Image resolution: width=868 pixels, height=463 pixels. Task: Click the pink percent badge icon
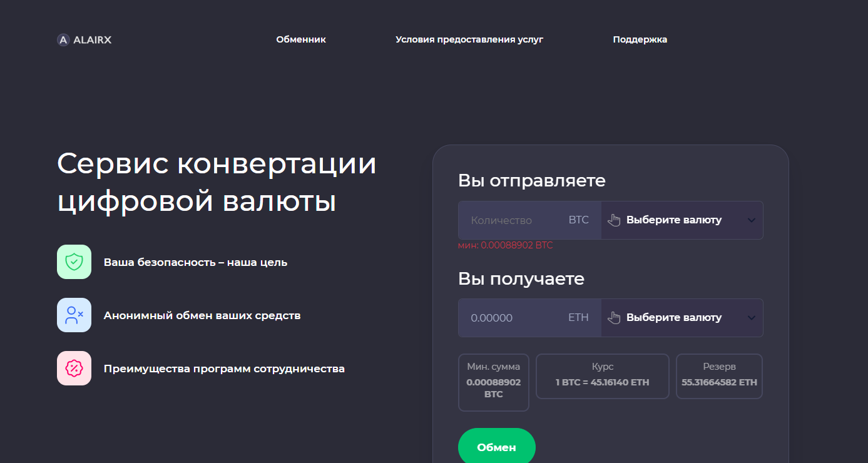tap(74, 368)
